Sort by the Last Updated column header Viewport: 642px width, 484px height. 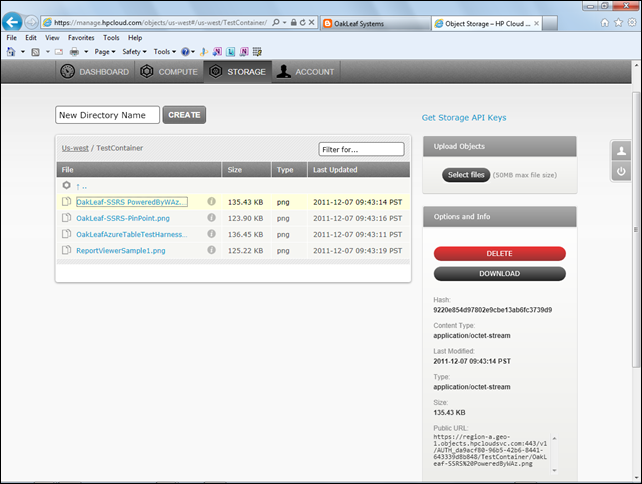pos(359,170)
